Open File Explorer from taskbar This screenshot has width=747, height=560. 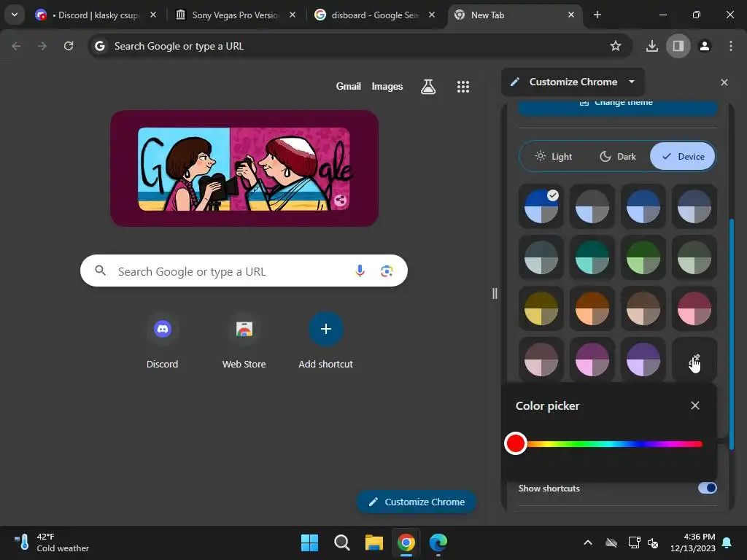point(374,542)
